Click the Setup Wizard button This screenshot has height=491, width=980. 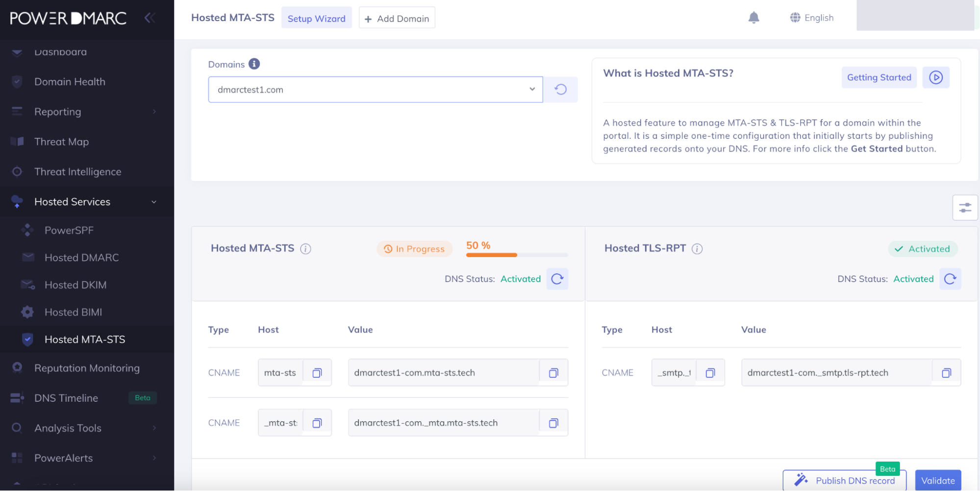317,18
